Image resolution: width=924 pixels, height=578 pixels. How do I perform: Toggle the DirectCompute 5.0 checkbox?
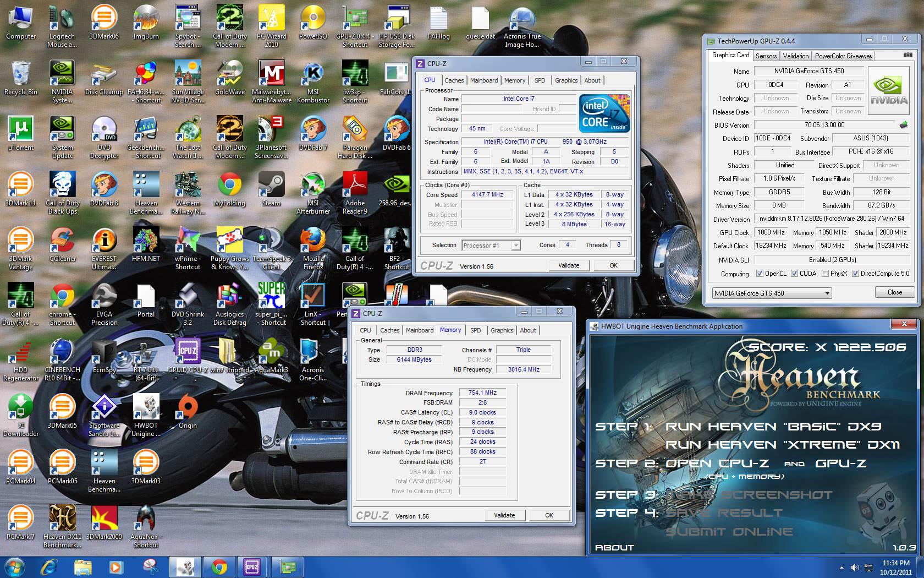(x=855, y=274)
